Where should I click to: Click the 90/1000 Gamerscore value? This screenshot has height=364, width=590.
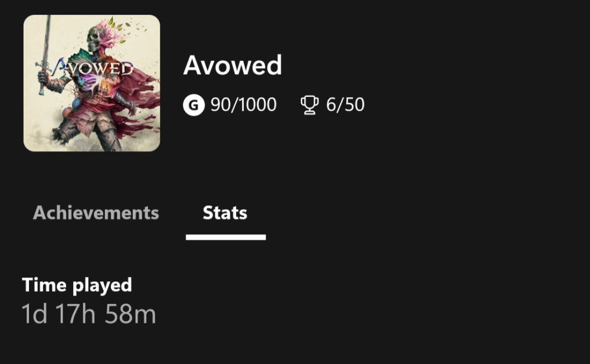pyautogui.click(x=243, y=106)
